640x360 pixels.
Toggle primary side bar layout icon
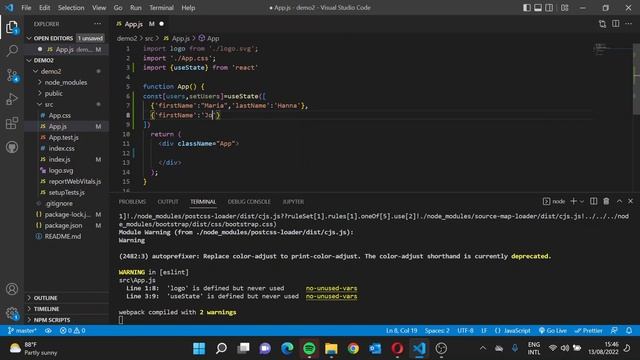527,8
